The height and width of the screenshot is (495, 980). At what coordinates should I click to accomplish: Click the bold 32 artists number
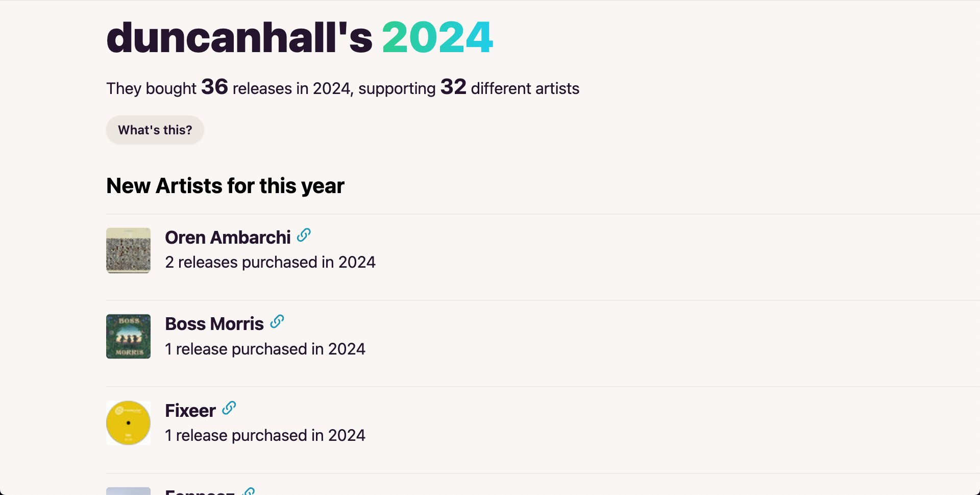pos(453,87)
